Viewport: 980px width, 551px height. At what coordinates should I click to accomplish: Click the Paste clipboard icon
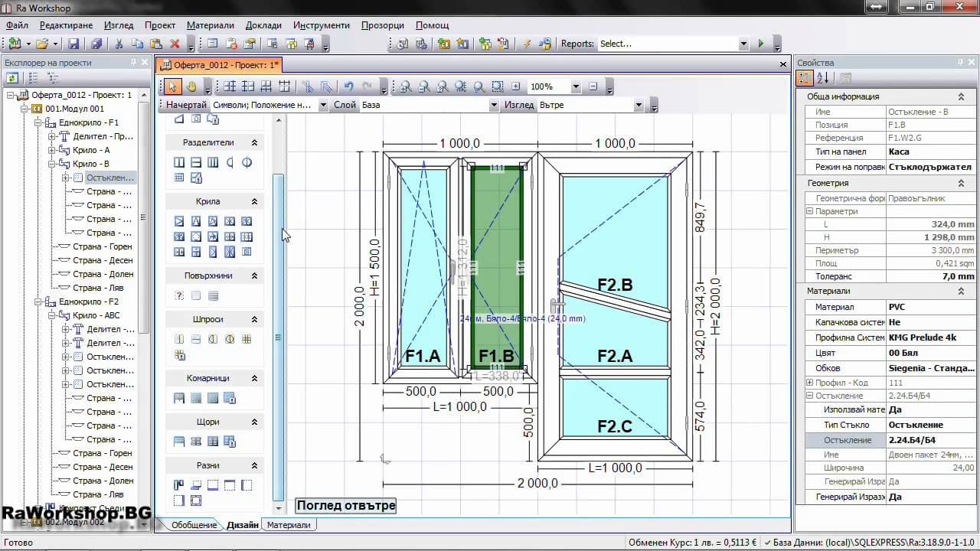[x=156, y=44]
